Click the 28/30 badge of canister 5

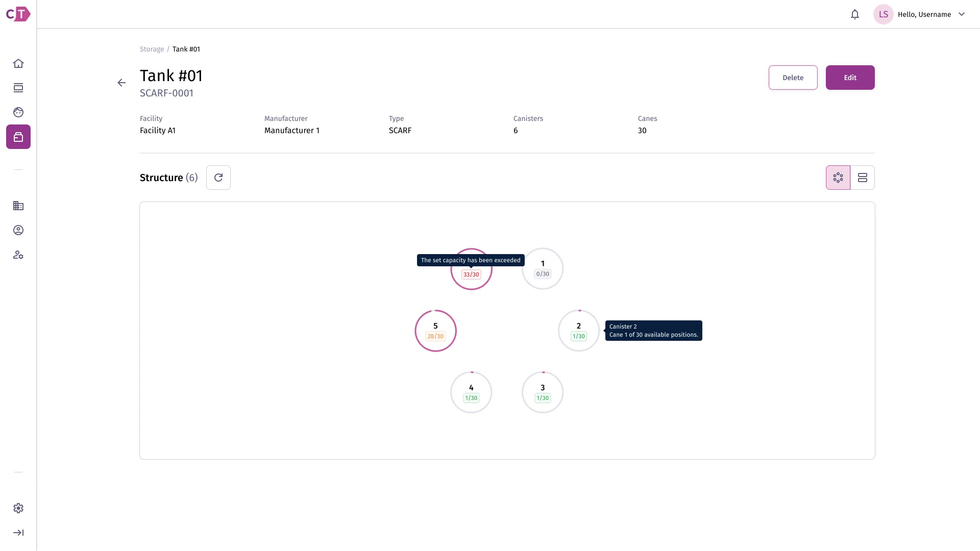(x=435, y=336)
